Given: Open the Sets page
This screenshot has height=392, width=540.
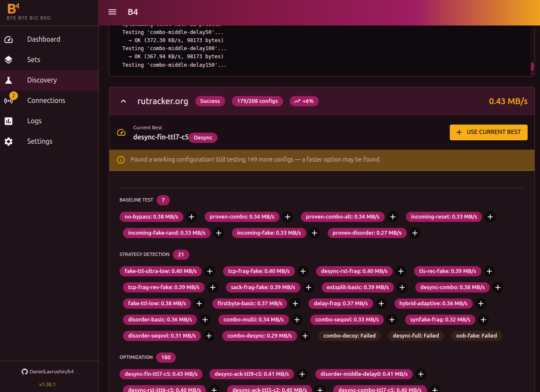Looking at the screenshot, I should coord(49,60).
